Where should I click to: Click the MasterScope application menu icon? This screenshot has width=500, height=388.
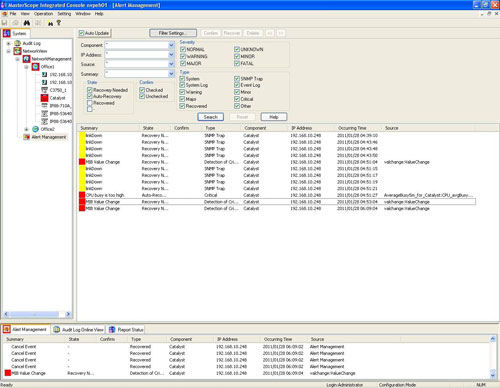[5, 14]
